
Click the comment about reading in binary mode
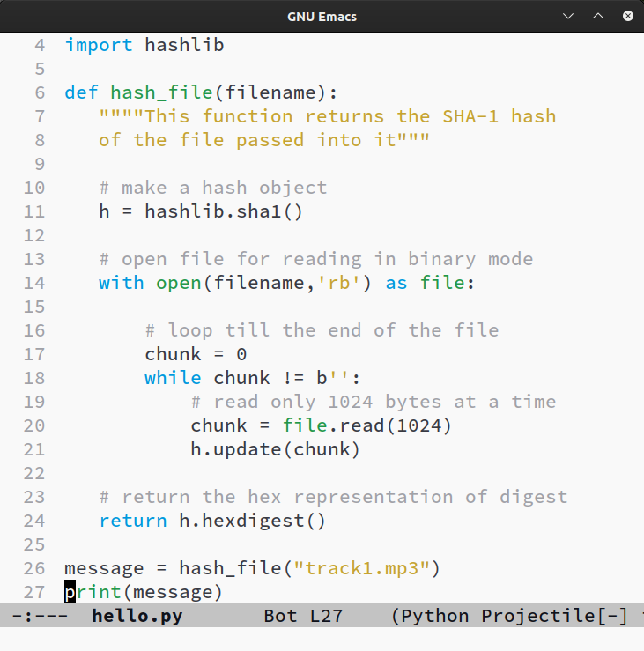(x=316, y=259)
